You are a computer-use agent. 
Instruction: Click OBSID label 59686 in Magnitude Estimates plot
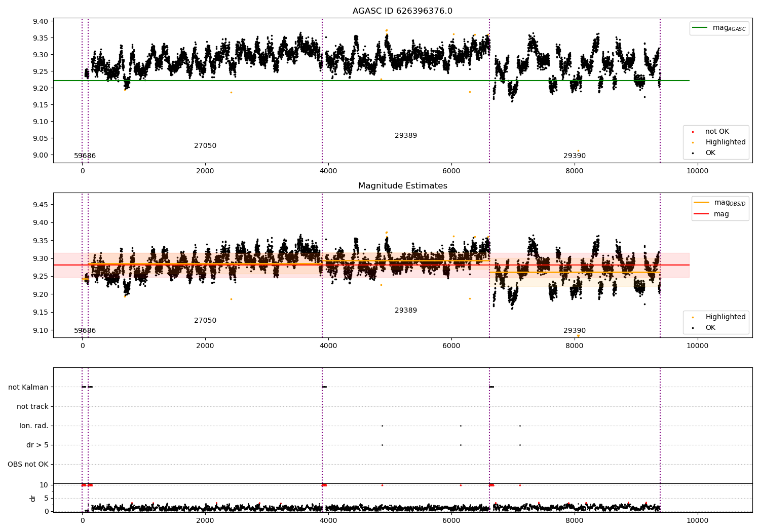(x=85, y=331)
